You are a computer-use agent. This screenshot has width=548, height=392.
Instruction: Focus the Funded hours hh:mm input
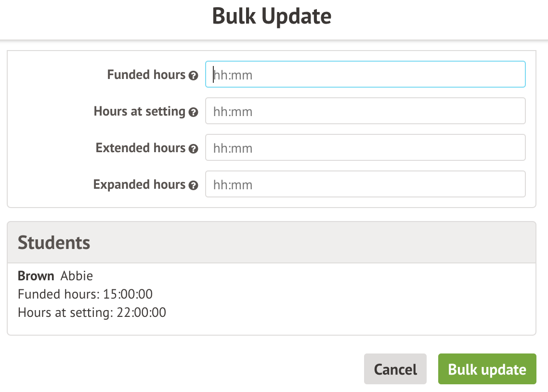tap(365, 75)
